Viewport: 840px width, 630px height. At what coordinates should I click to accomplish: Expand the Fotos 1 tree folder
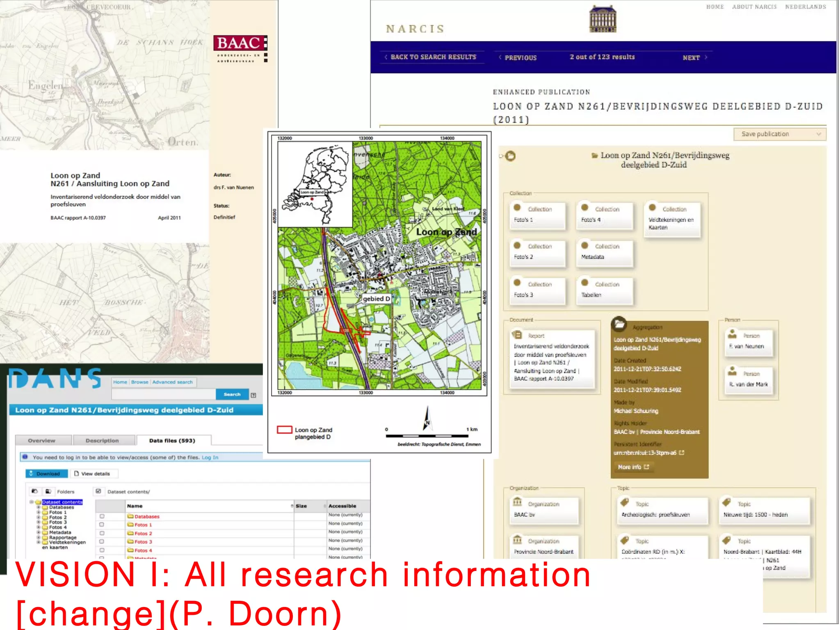tap(39, 512)
